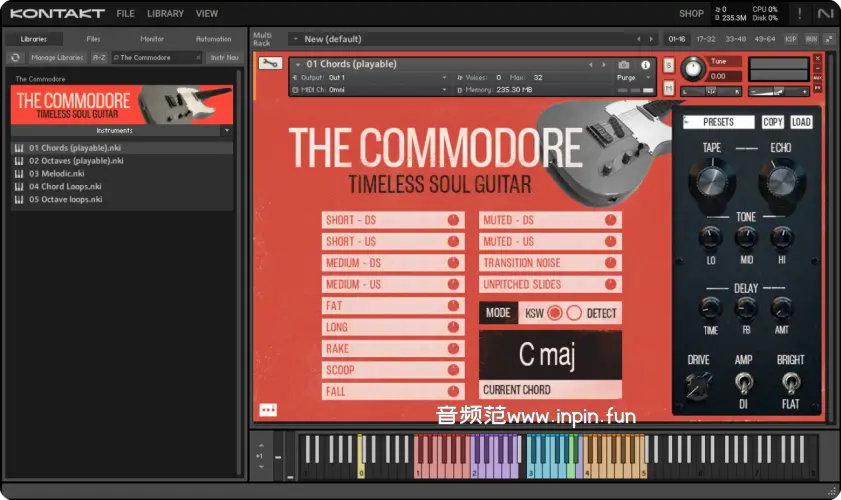Open the script menu icon at instrument bottom-left
The width and height of the screenshot is (841, 500).
click(x=268, y=410)
